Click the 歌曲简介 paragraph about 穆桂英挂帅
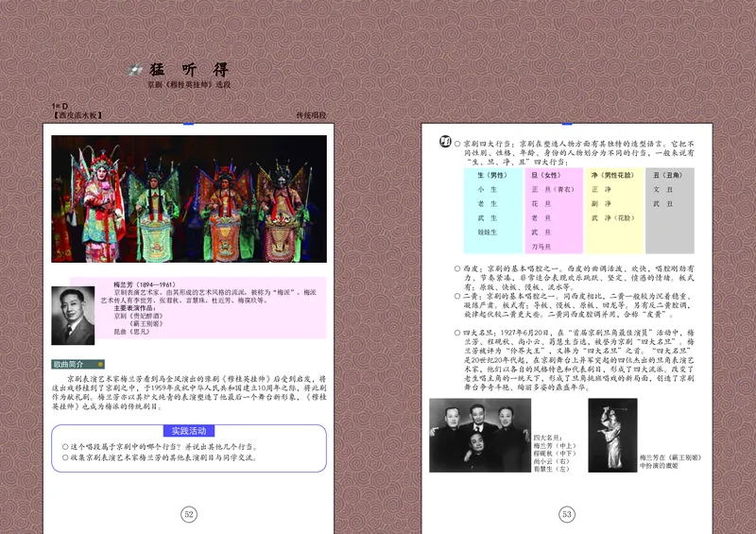 [189, 392]
